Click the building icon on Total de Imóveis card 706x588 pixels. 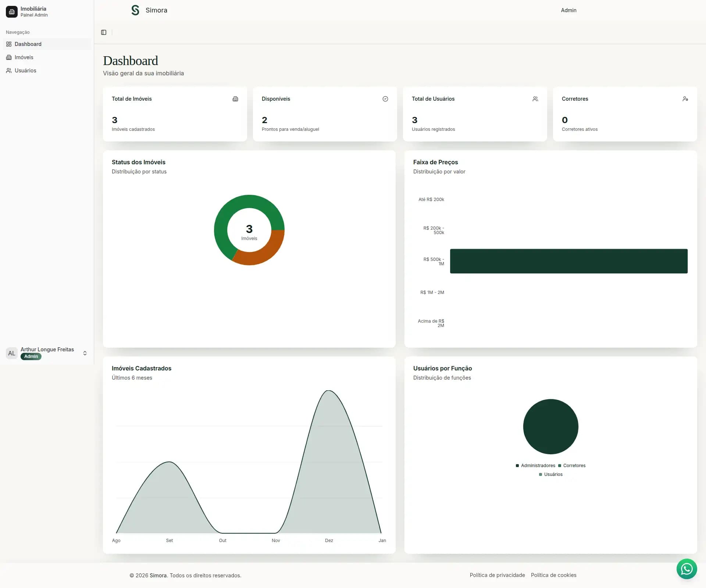(x=235, y=99)
